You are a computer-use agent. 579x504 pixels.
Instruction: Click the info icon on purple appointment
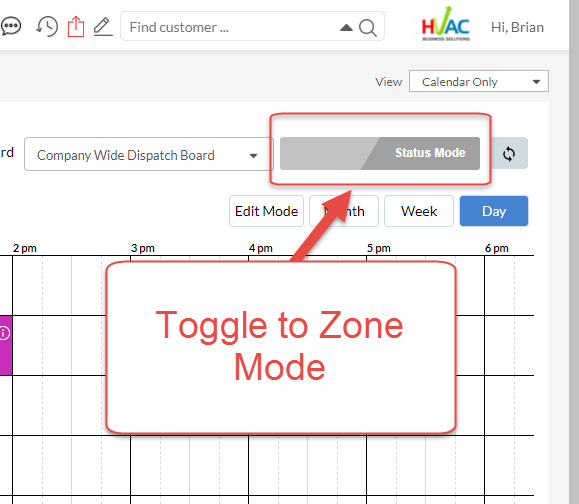point(4,333)
